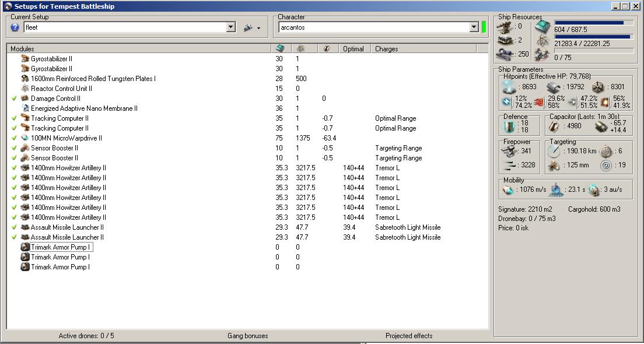Click the explosive resistance icon showing 56%
This screenshot has height=344, width=644.
click(605, 102)
